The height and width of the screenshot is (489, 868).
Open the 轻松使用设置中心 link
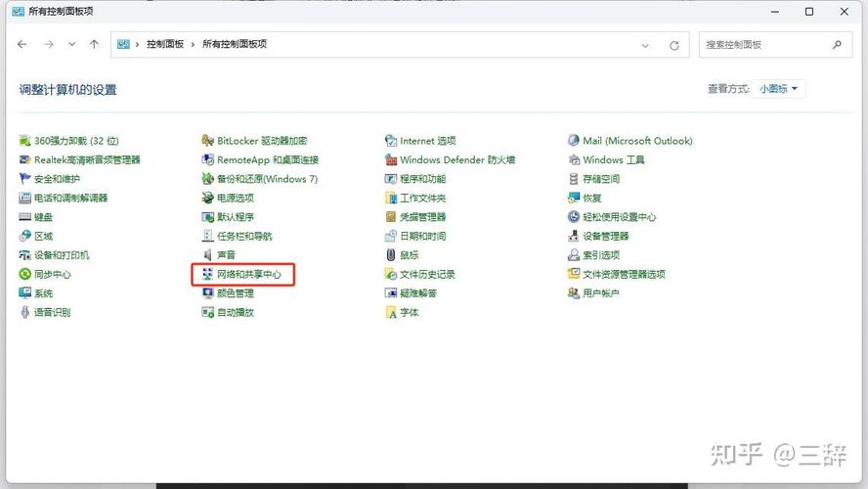click(x=619, y=217)
